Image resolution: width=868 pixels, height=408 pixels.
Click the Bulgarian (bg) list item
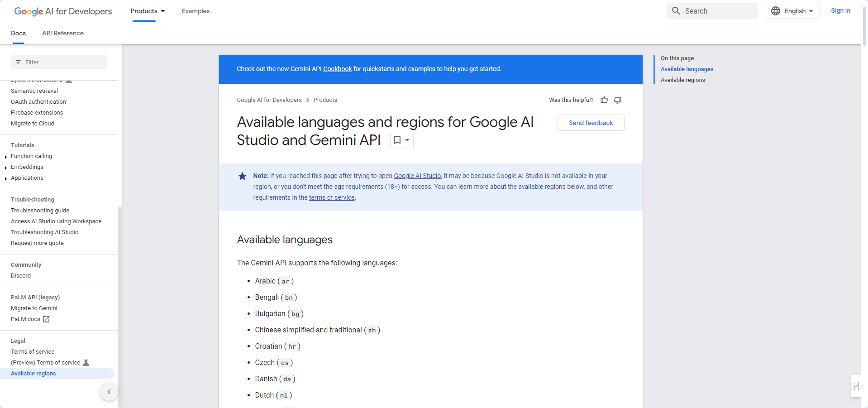click(279, 314)
